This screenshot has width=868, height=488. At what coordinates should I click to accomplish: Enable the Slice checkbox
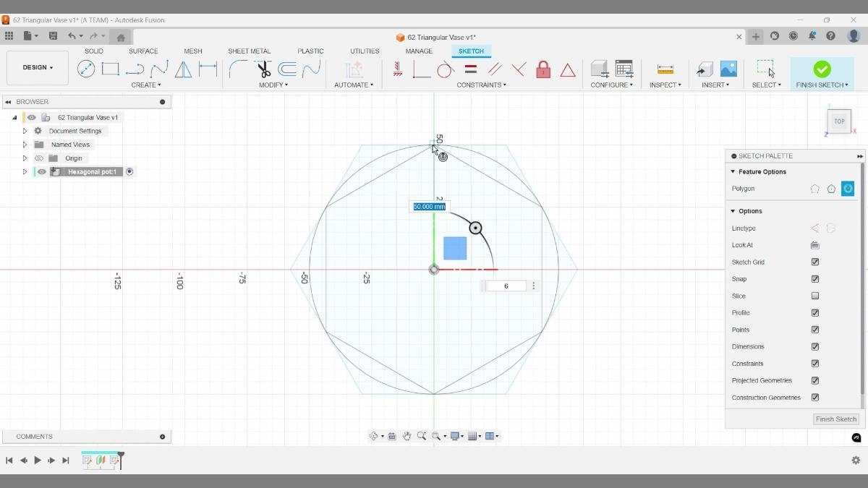(815, 295)
